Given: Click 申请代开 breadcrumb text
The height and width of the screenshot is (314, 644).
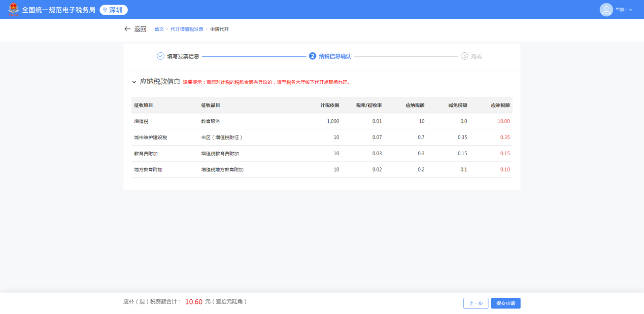Looking at the screenshot, I should click(x=220, y=29).
